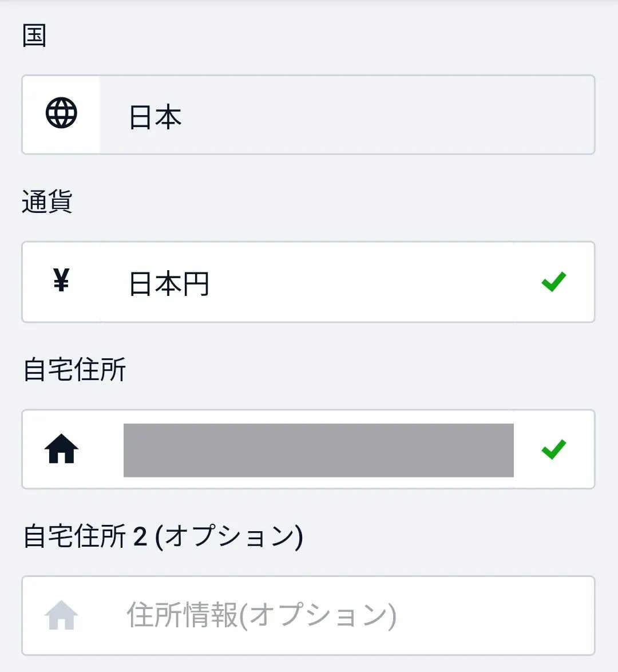
Task: Click the globe icon in country field
Action: 61,114
